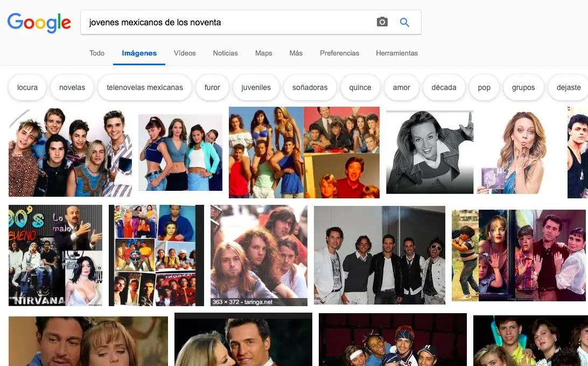The width and height of the screenshot is (588, 366).
Task: Open the ragazzi pop groups collage thumbnail
Action: 156,255
